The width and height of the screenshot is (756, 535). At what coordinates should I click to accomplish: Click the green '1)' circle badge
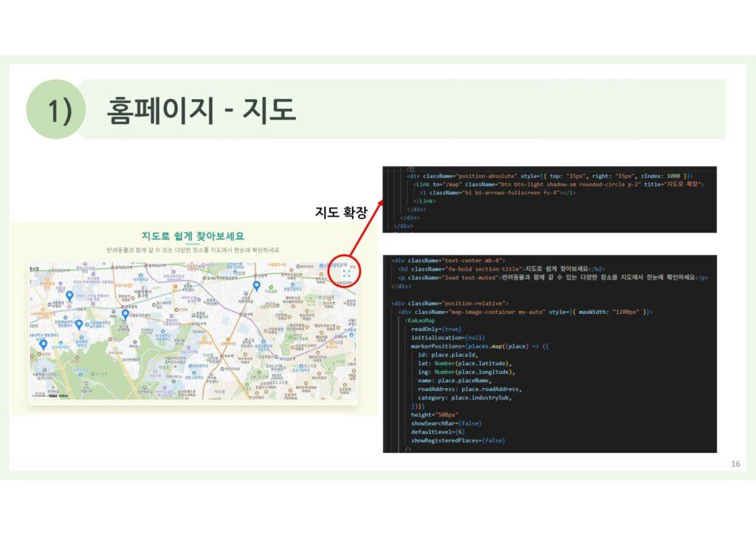[56, 109]
